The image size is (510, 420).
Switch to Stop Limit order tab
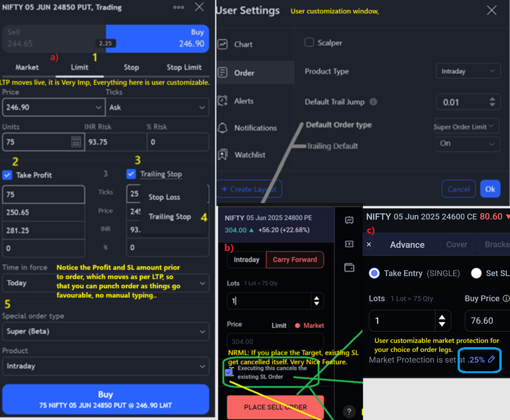point(184,67)
